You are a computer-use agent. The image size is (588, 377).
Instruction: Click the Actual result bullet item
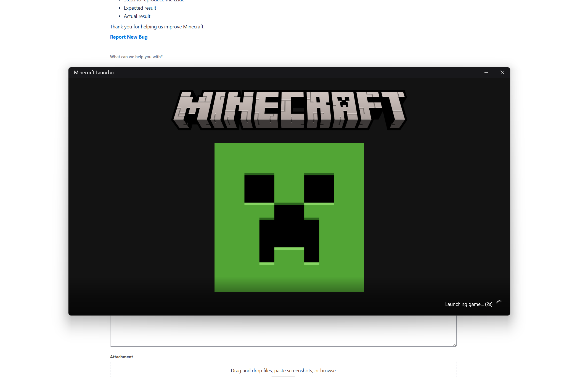137,16
